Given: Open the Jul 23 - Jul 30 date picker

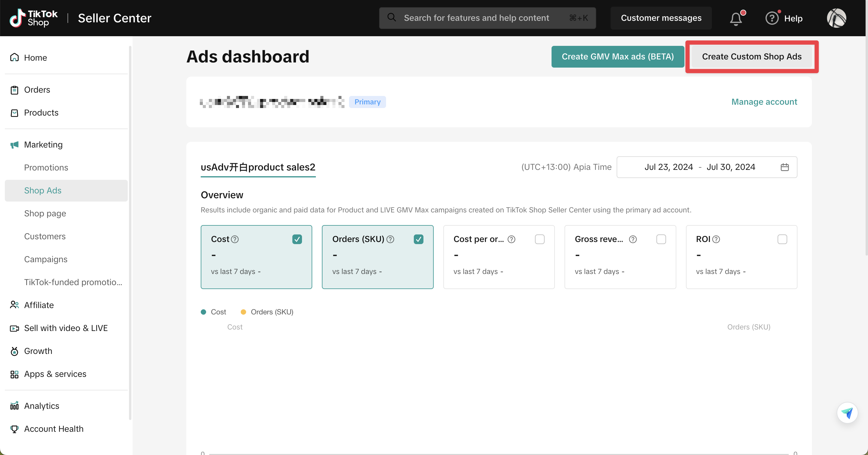Looking at the screenshot, I should pos(700,167).
